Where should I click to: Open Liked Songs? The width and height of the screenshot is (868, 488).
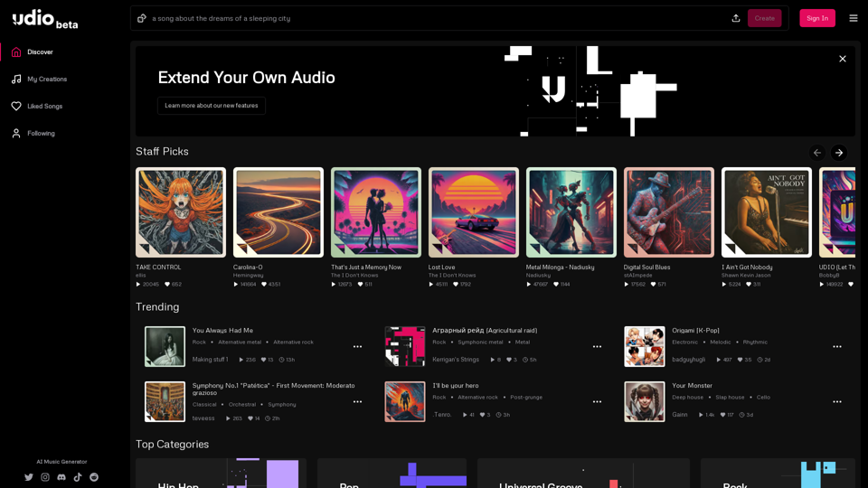point(45,107)
